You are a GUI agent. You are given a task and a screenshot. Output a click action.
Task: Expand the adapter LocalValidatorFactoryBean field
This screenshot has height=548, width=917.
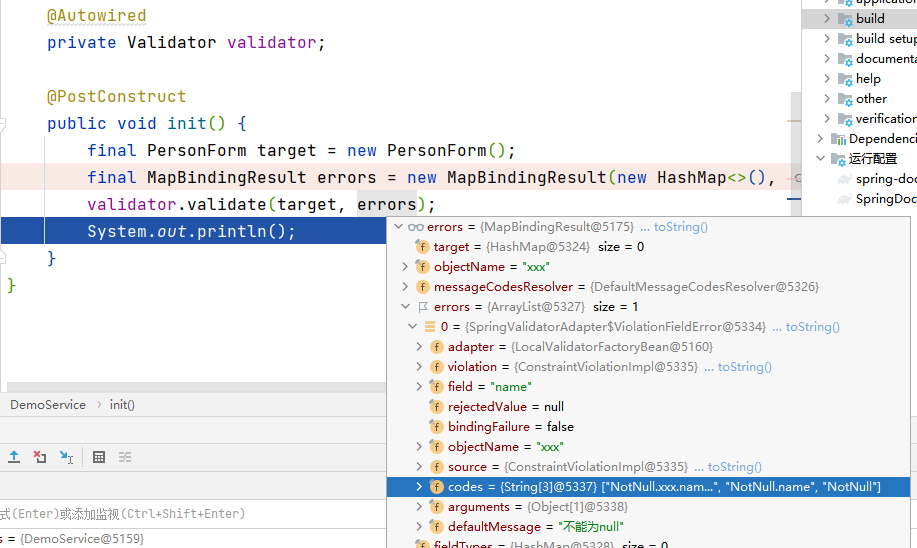[419, 347]
